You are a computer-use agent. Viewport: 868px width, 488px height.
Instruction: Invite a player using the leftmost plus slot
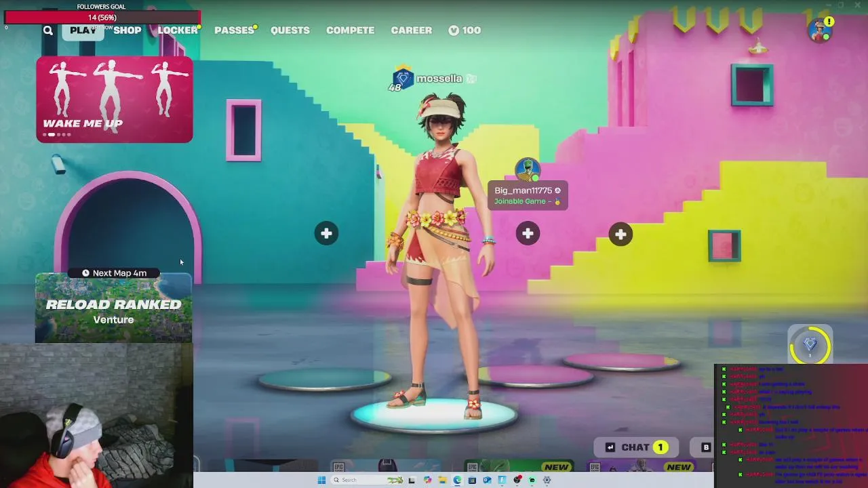click(326, 233)
